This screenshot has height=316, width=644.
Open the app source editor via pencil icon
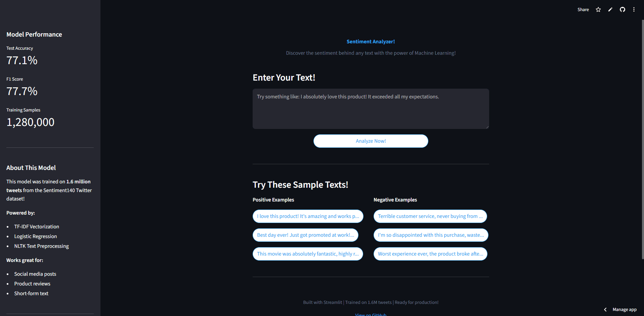[x=610, y=9]
